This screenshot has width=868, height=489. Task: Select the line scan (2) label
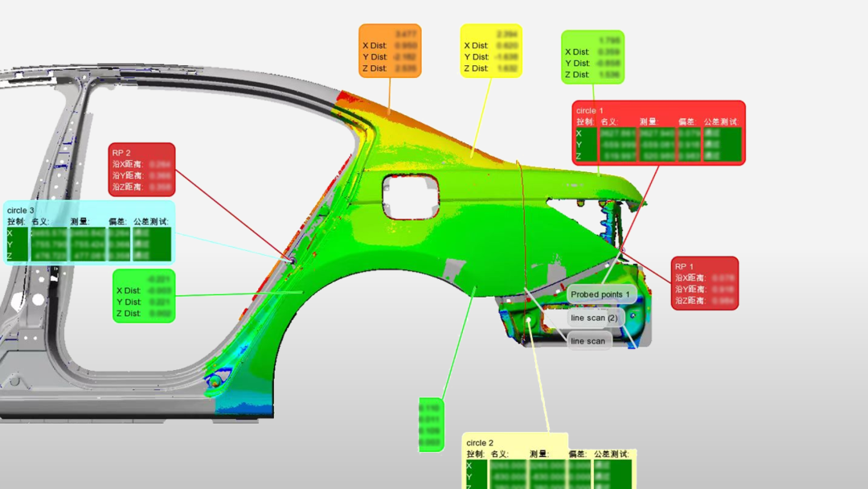pos(594,318)
